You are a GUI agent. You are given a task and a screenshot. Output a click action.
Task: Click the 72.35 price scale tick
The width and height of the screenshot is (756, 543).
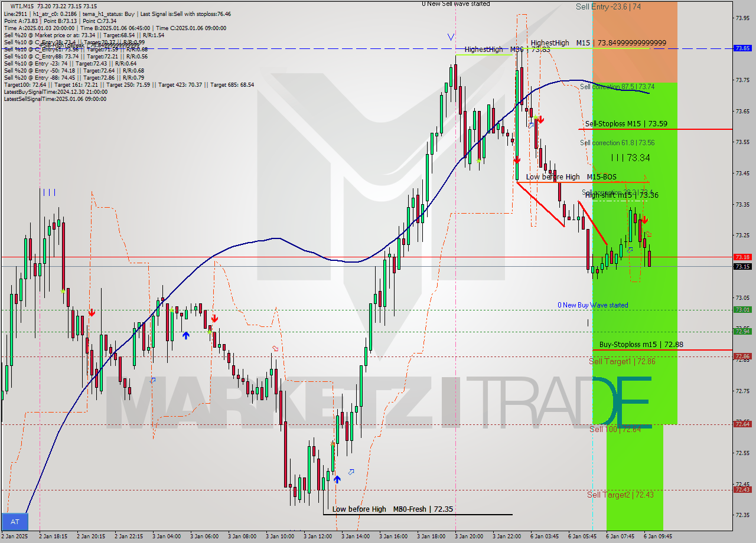[x=742, y=515]
